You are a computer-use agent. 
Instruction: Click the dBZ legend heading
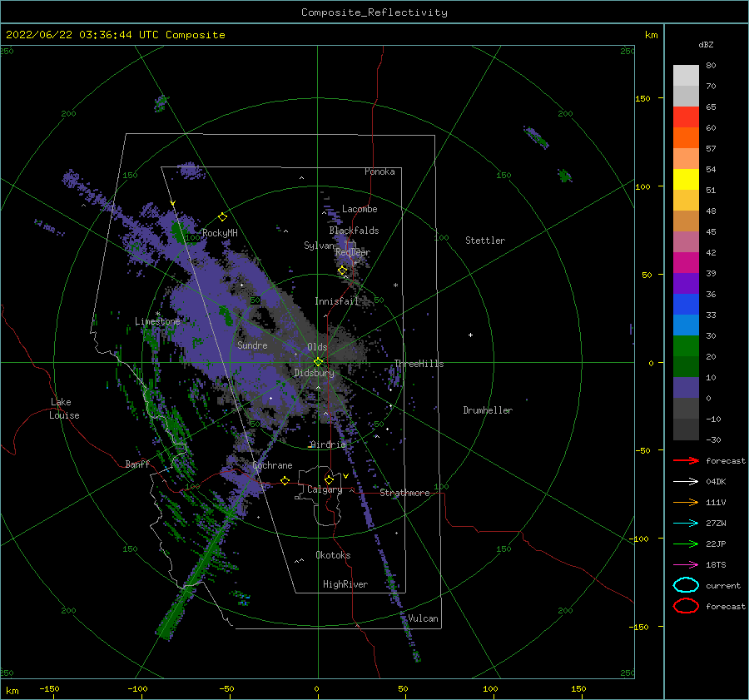pos(706,44)
